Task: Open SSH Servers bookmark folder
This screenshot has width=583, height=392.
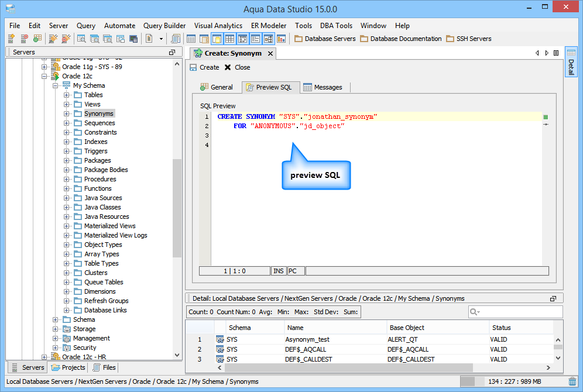Action: point(469,39)
